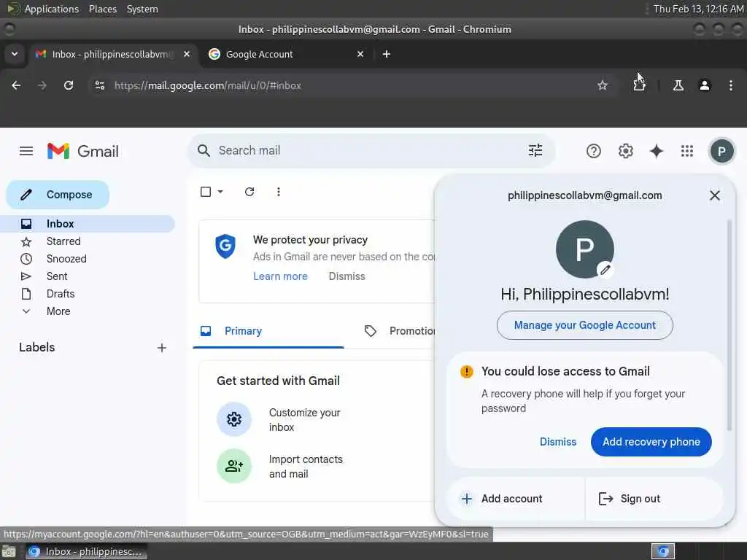
Task: Open a new browser tab
Action: (387, 54)
